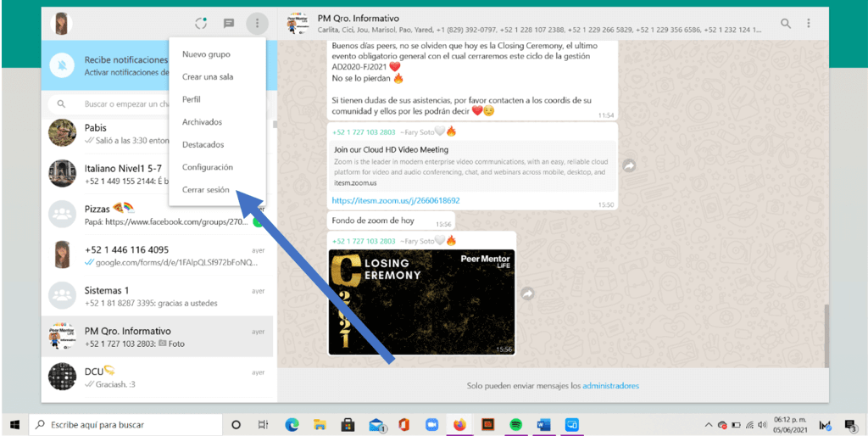Forward the Closing Ceremony image
868x436 pixels.
(527, 293)
